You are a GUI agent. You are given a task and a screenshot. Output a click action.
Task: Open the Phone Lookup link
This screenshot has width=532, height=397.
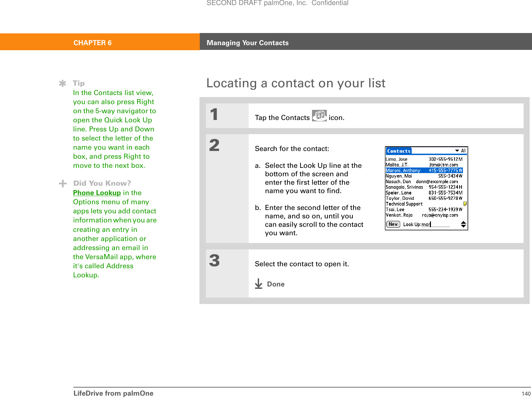[97, 193]
